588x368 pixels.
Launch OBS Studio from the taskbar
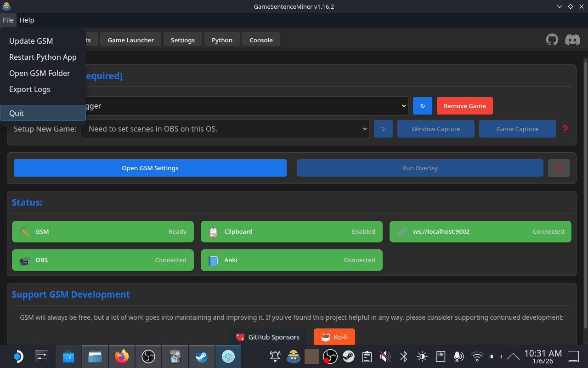(148, 356)
